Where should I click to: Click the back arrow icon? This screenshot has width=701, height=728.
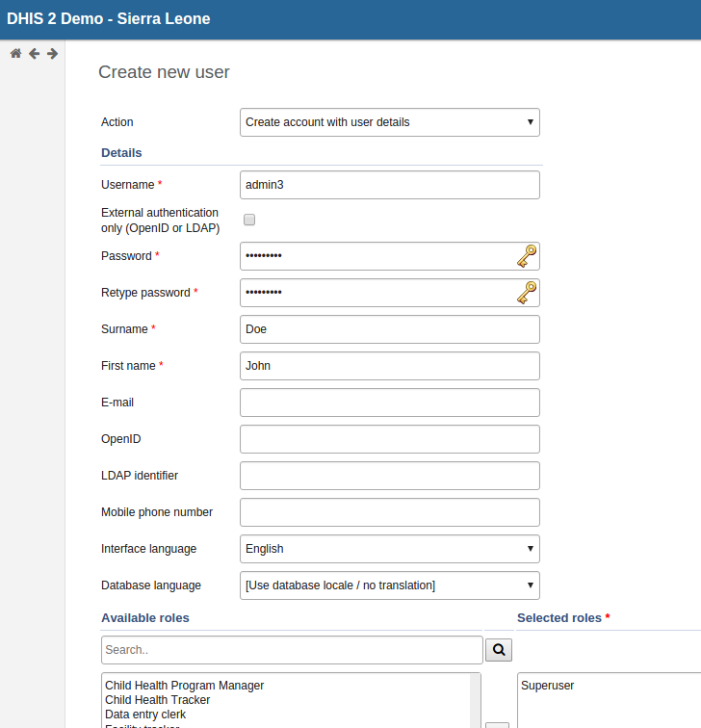click(x=34, y=54)
